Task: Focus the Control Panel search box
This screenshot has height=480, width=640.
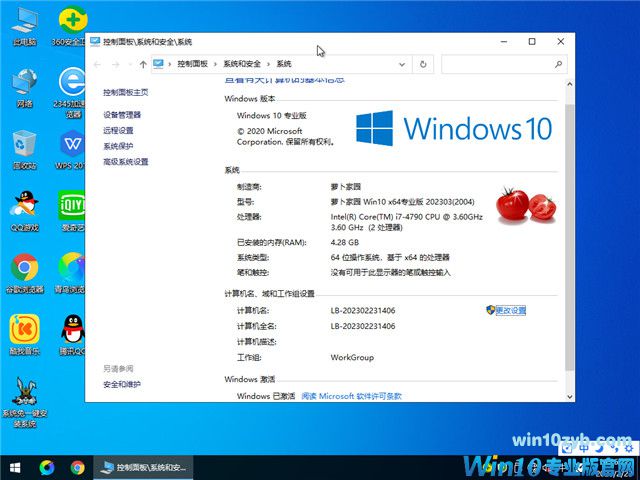Action: pos(504,64)
